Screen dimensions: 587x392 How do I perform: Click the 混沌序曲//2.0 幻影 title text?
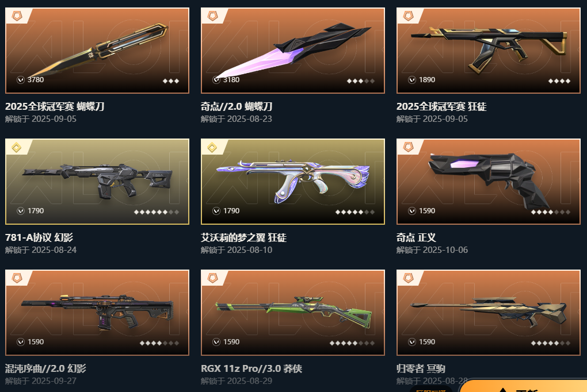tap(45, 368)
